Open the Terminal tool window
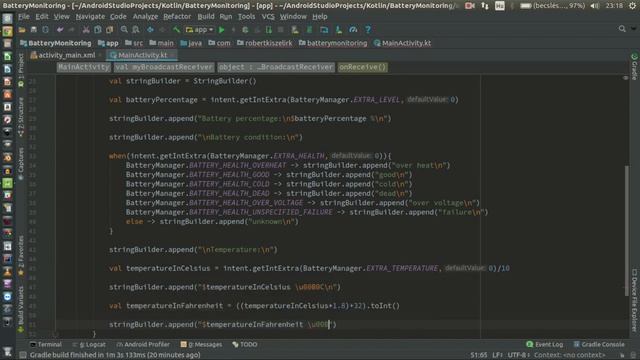This screenshot has height=360, width=640. point(46,344)
